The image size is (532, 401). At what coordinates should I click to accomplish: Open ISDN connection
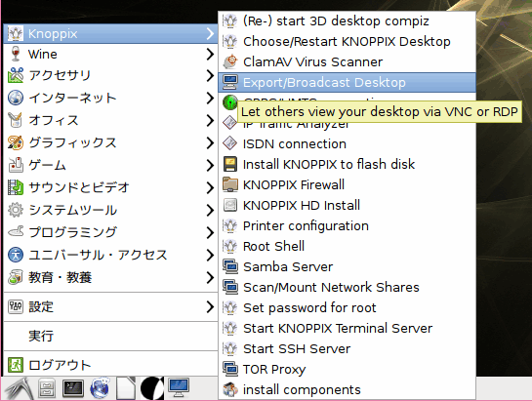pos(347,143)
